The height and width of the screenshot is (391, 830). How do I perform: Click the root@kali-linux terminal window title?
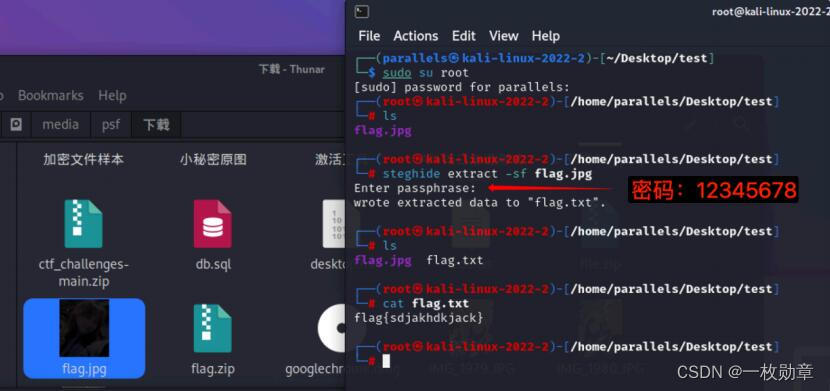[770, 12]
